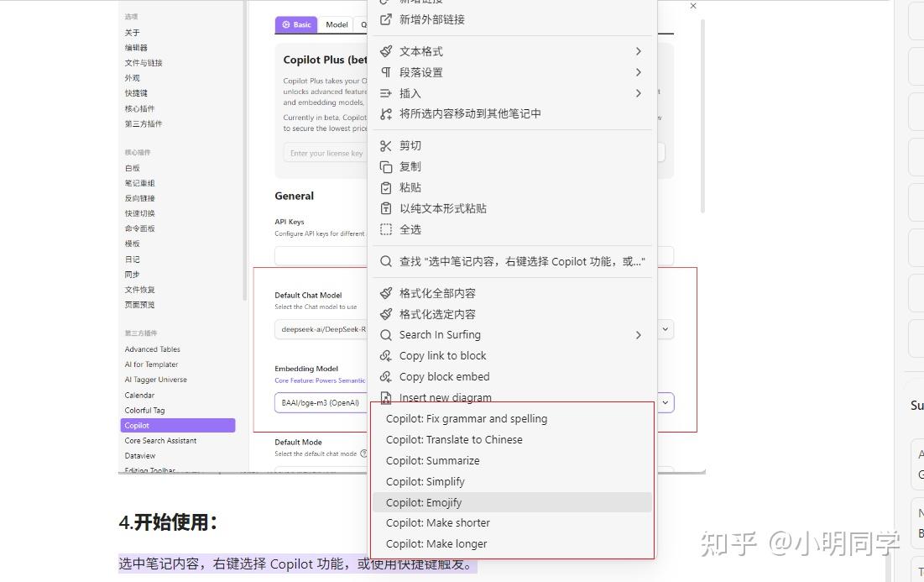Switch to the Model tab

pyautogui.click(x=337, y=24)
